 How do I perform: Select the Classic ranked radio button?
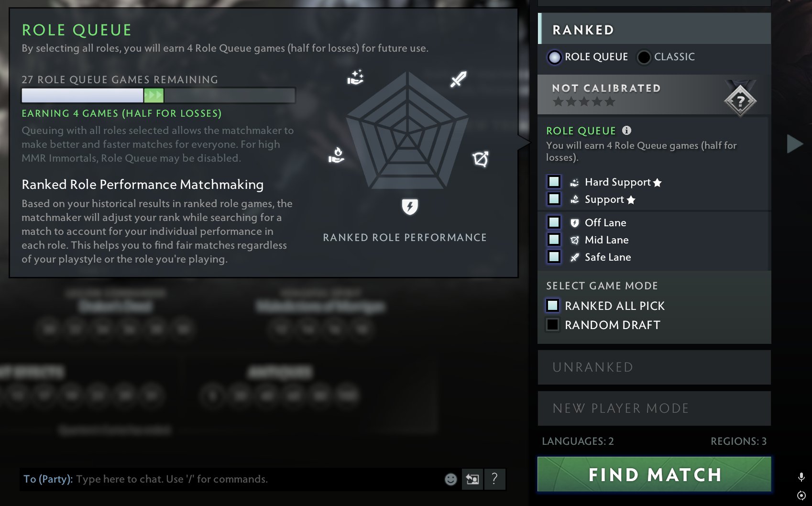644,57
